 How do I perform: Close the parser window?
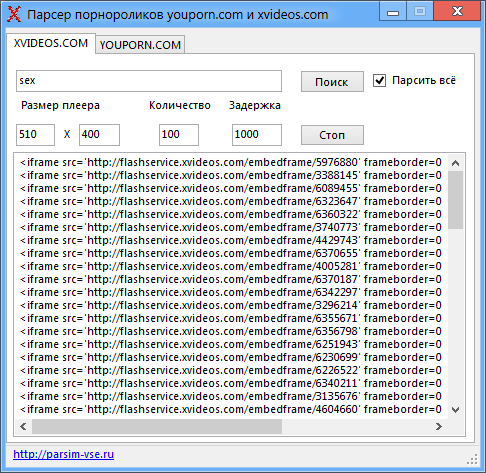point(457,12)
